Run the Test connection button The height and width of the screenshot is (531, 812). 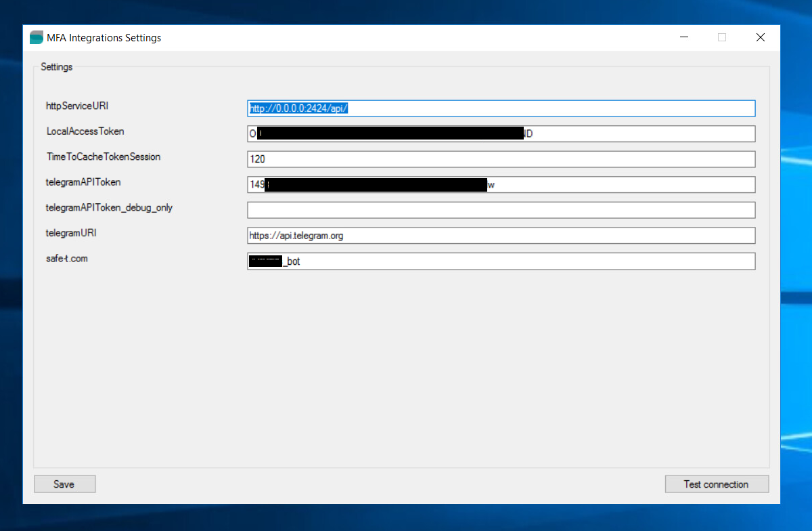[717, 484]
